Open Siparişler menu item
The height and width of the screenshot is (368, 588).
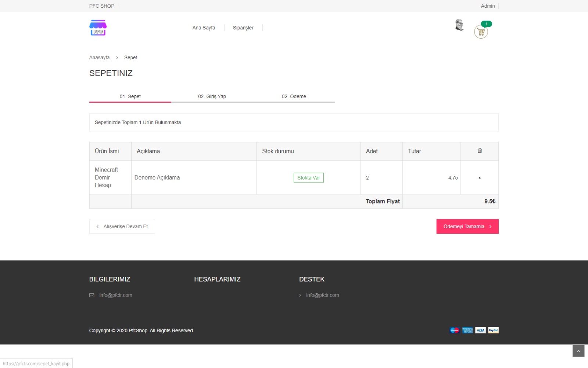point(243,28)
